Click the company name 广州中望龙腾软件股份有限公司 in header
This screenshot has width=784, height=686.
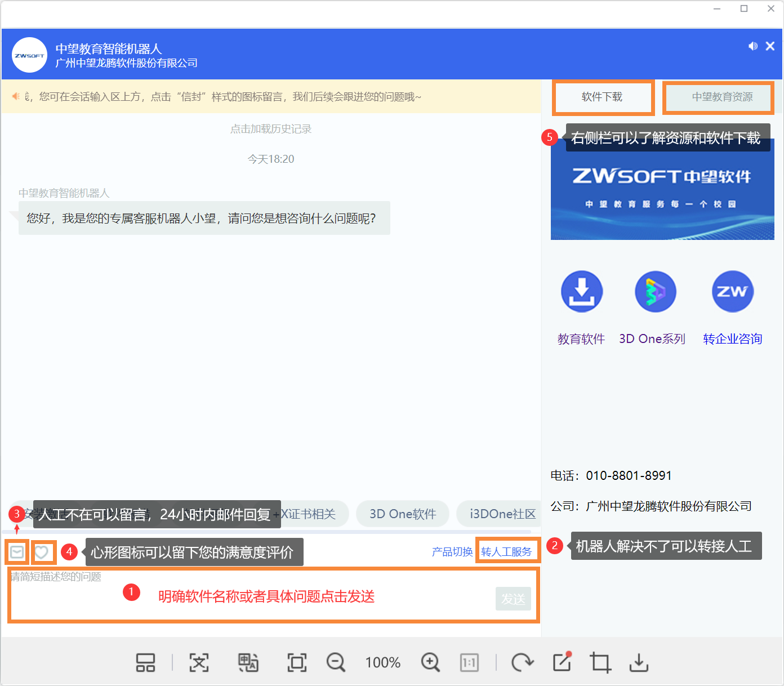pos(126,63)
